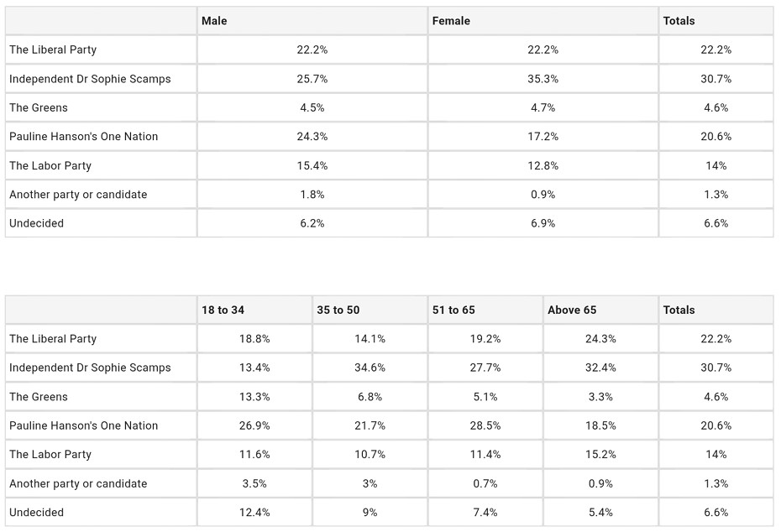Click the 15.4% Male Labor Party cell
The image size is (781, 532).
click(x=312, y=165)
